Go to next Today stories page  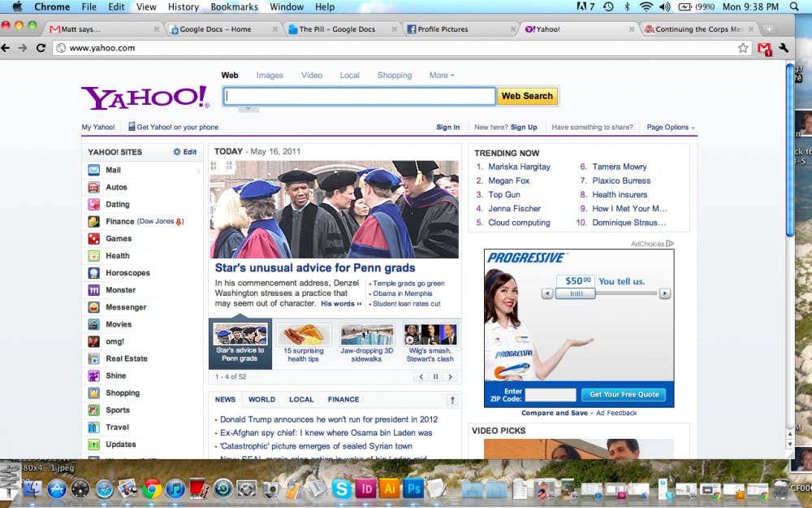(450, 376)
